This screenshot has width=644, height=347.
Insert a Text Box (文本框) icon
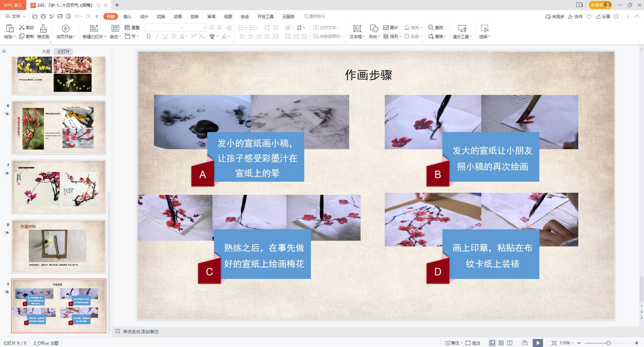[x=357, y=28]
